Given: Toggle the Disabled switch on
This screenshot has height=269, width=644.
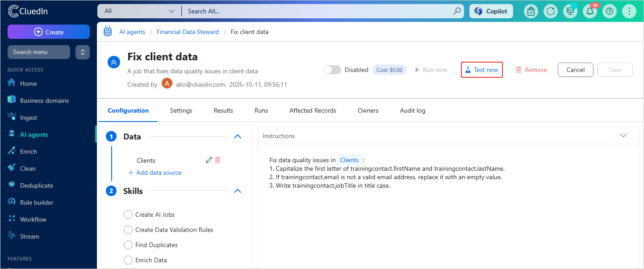Looking at the screenshot, I should tap(332, 70).
